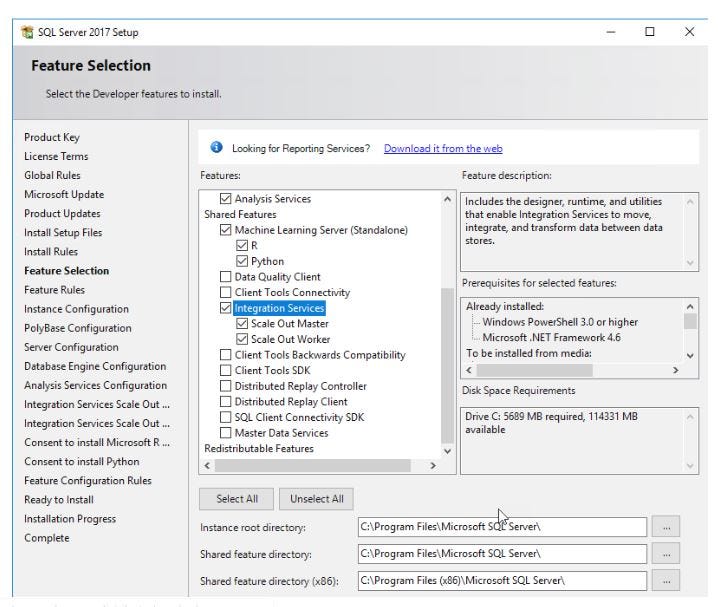This screenshot has width=718, height=607.
Task: Uncheck Scale Out Worker checkbox
Action: click(242, 339)
